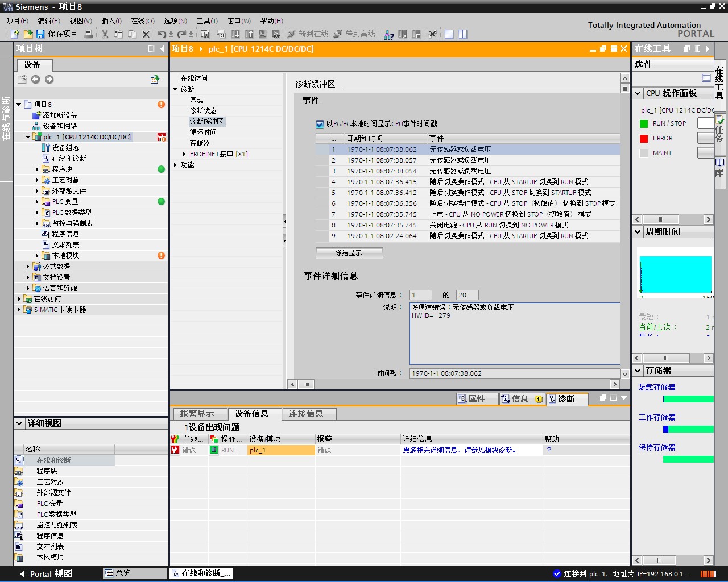Click the new project icon in toolbar
This screenshot has height=582, width=728.
click(15, 34)
